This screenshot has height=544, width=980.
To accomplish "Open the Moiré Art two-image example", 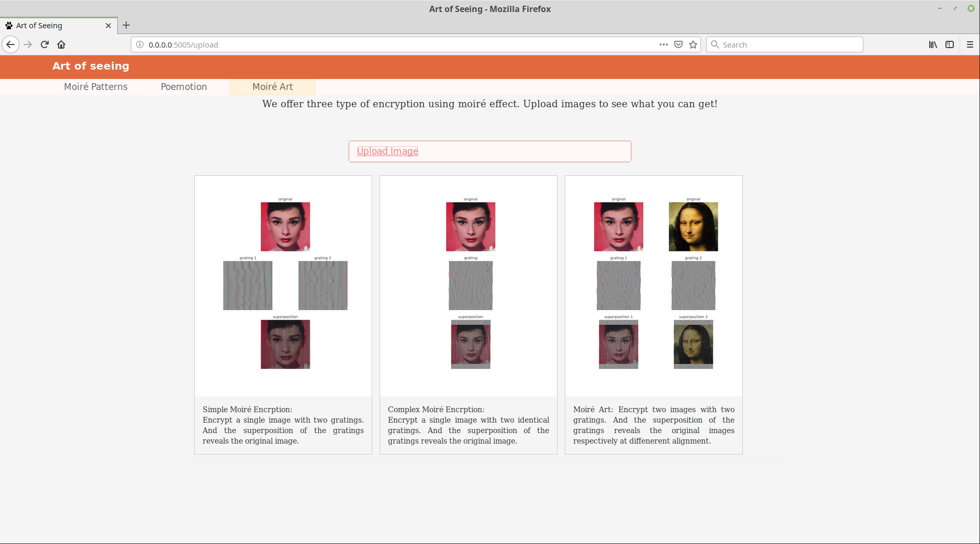I will tap(654, 286).
